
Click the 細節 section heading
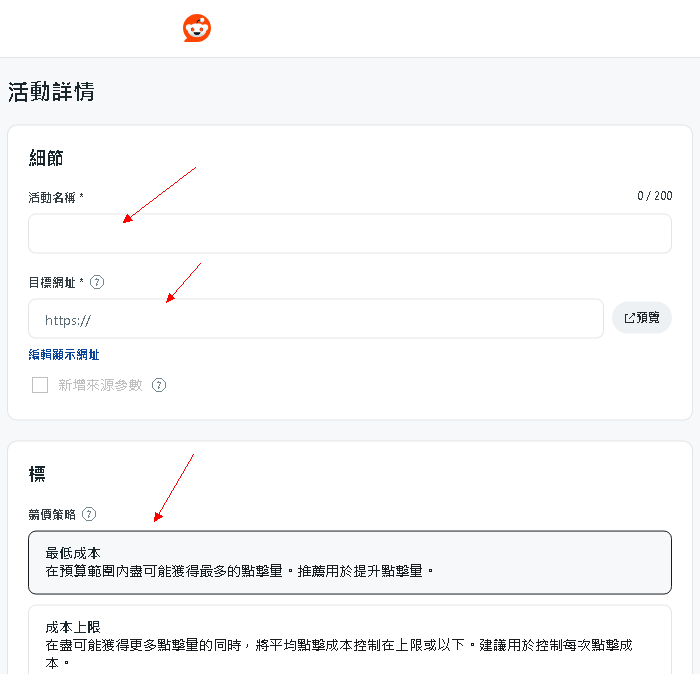click(x=46, y=158)
